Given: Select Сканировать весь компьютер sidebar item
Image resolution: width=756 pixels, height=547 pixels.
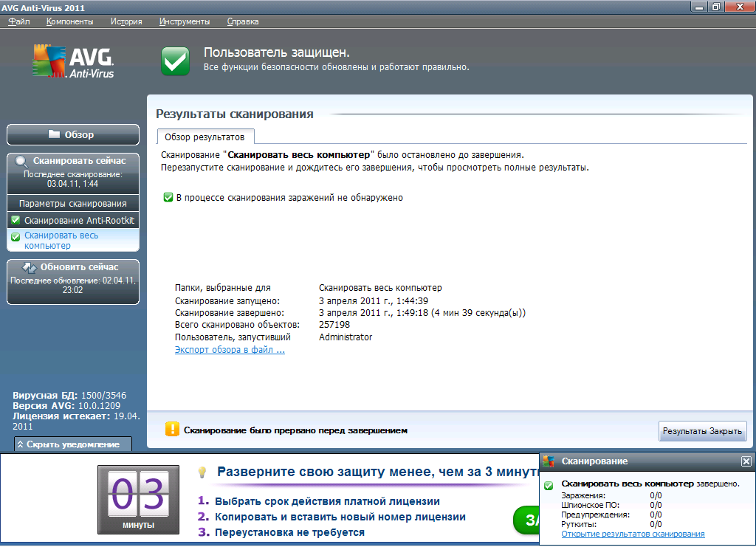Looking at the screenshot, I should pyautogui.click(x=73, y=240).
